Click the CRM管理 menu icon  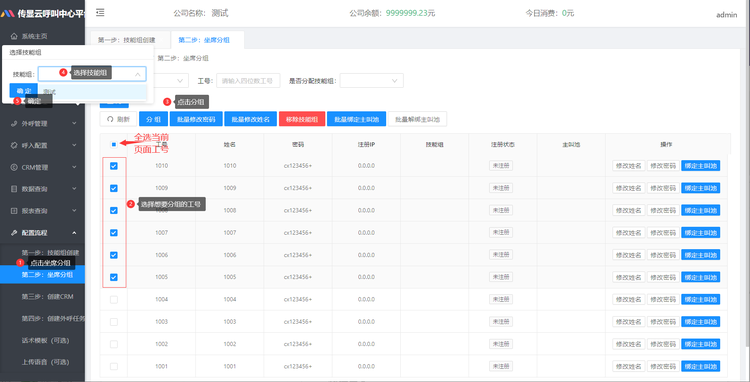[14, 167]
